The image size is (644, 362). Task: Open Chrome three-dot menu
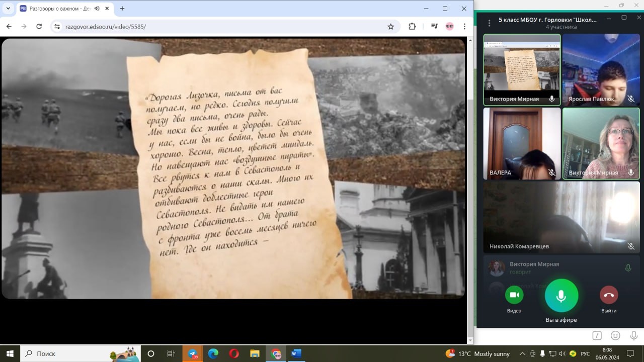[464, 27]
